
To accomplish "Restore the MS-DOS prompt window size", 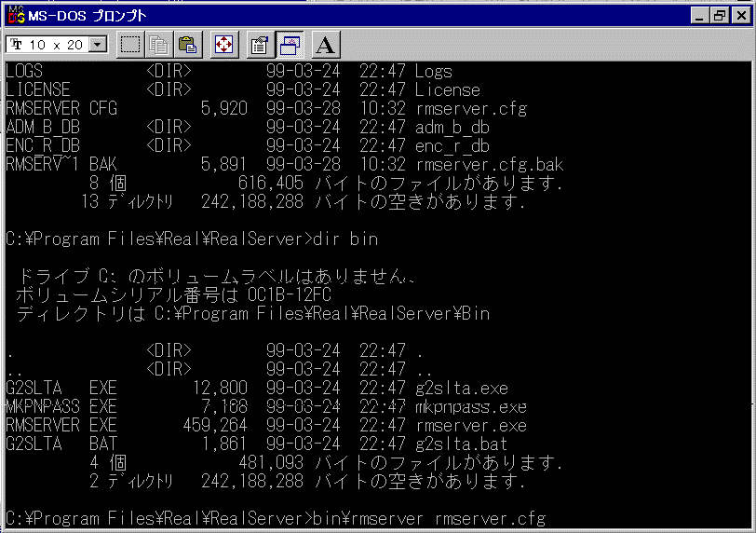I will click(x=720, y=16).
